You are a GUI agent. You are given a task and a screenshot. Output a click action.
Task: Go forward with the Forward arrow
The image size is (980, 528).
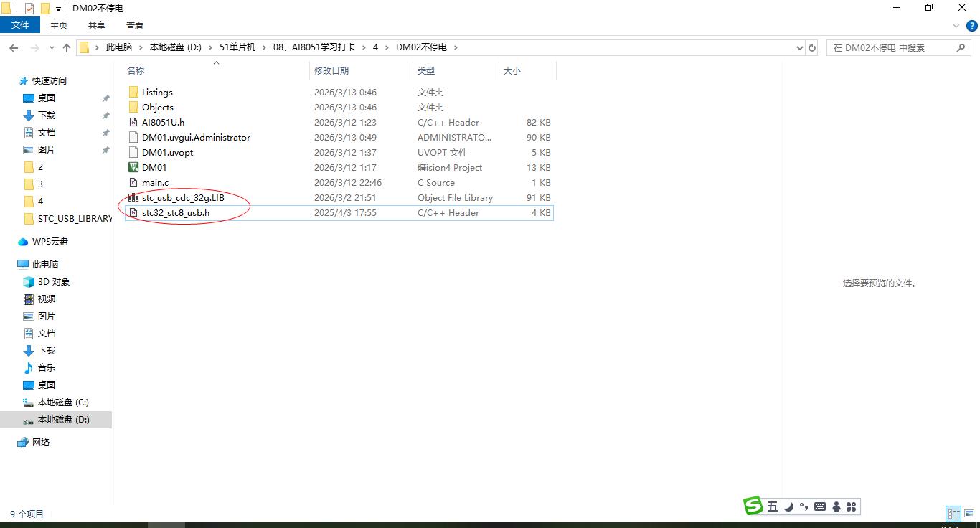[x=34, y=47]
